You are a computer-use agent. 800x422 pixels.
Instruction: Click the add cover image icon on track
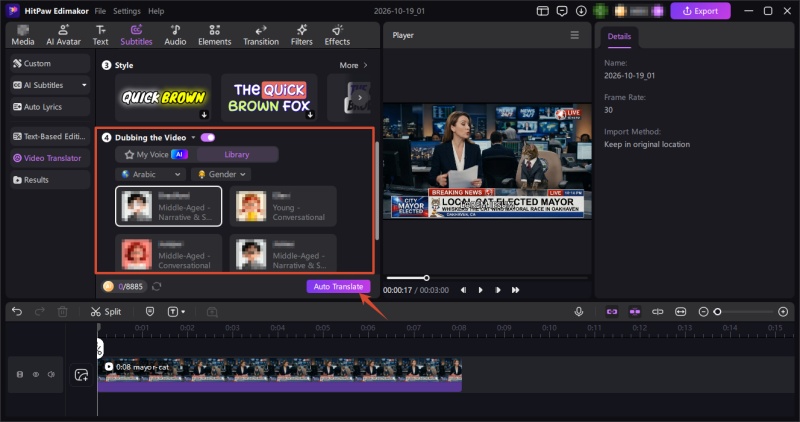[81, 375]
